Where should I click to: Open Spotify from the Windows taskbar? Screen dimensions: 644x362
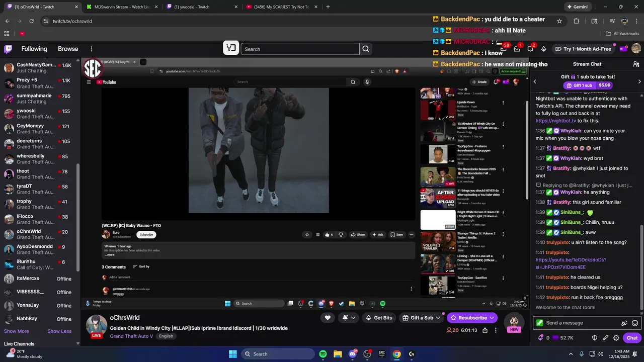pyautogui.click(x=323, y=354)
